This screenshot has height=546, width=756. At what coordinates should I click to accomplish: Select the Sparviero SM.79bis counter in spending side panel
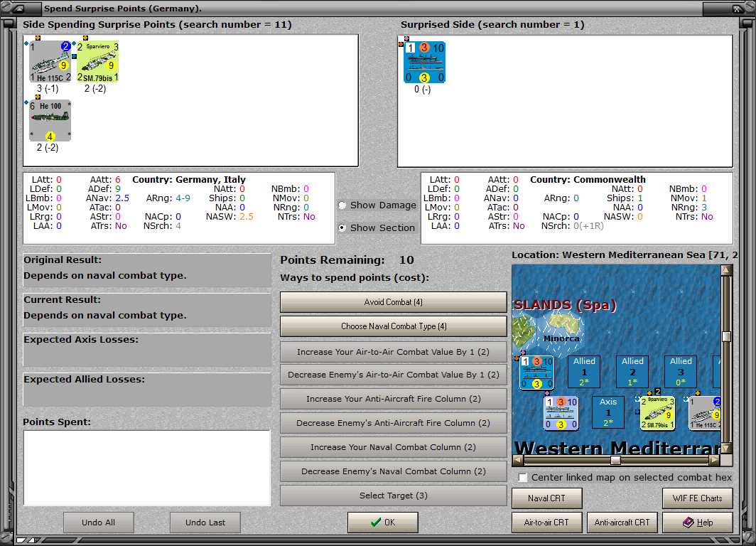coord(98,62)
